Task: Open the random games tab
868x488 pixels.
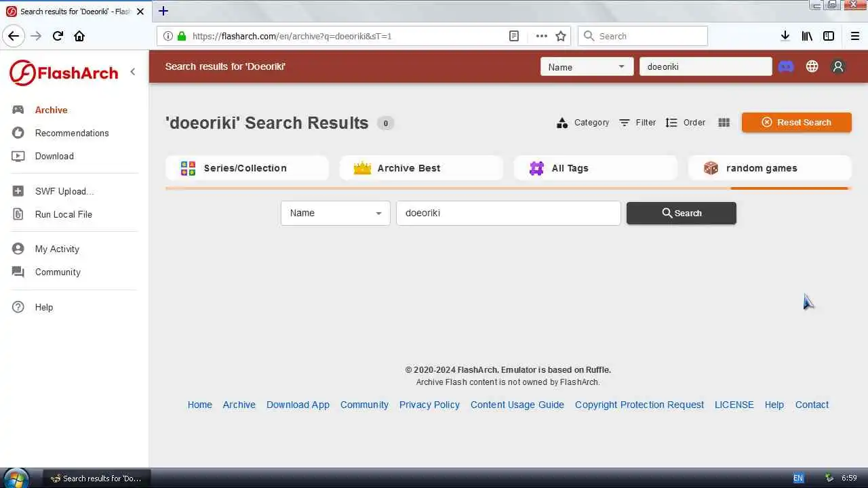Action: [770, 168]
